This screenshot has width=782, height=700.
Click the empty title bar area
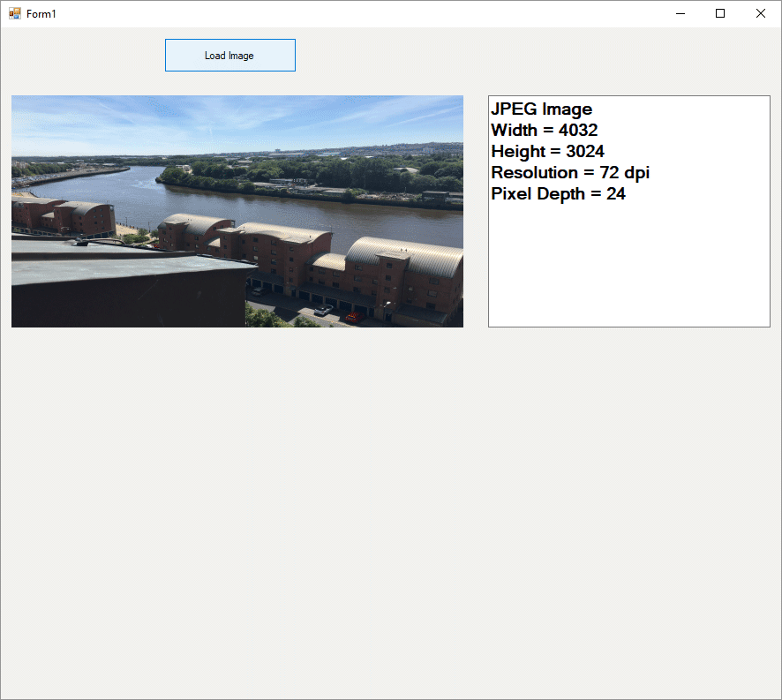[x=353, y=13]
